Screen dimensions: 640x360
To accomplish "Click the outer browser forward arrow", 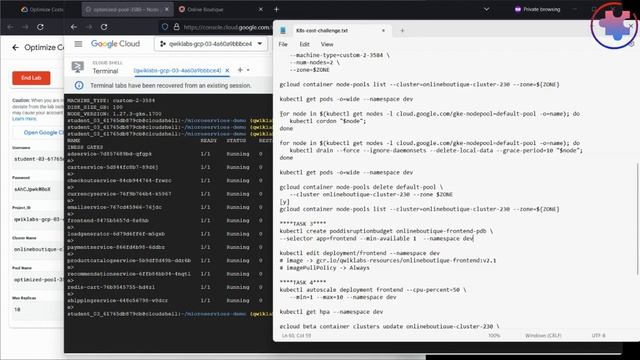I will tap(25, 27).
